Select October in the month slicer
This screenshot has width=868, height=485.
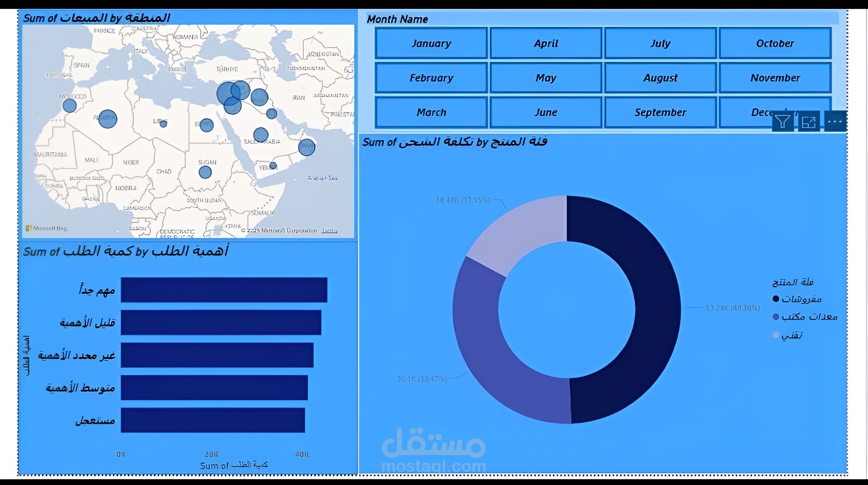pos(775,43)
